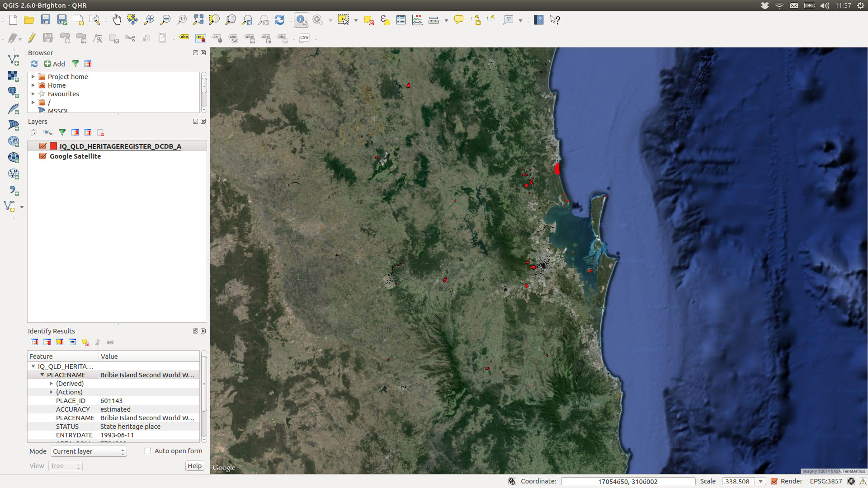Expand the Home folder node
Screen dimensions: 868x488
point(33,85)
